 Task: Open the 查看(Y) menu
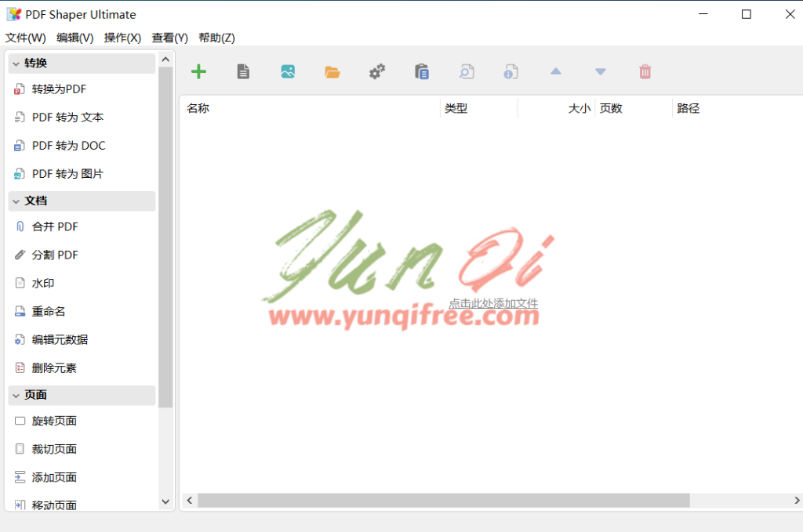coord(170,38)
